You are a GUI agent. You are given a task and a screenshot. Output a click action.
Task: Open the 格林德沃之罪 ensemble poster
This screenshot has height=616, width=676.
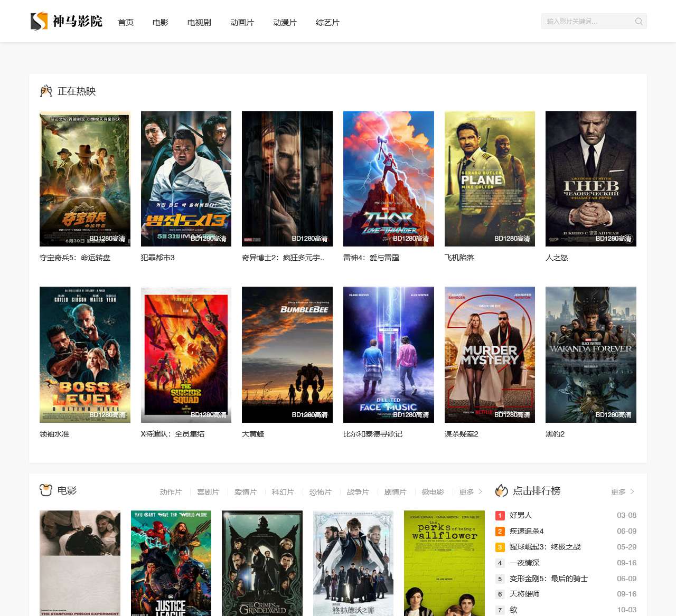tap(353, 563)
